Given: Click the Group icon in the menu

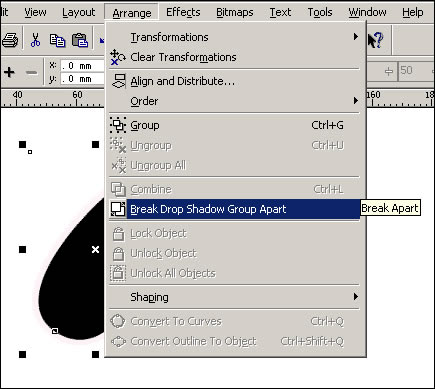Looking at the screenshot, I should click(118, 125).
